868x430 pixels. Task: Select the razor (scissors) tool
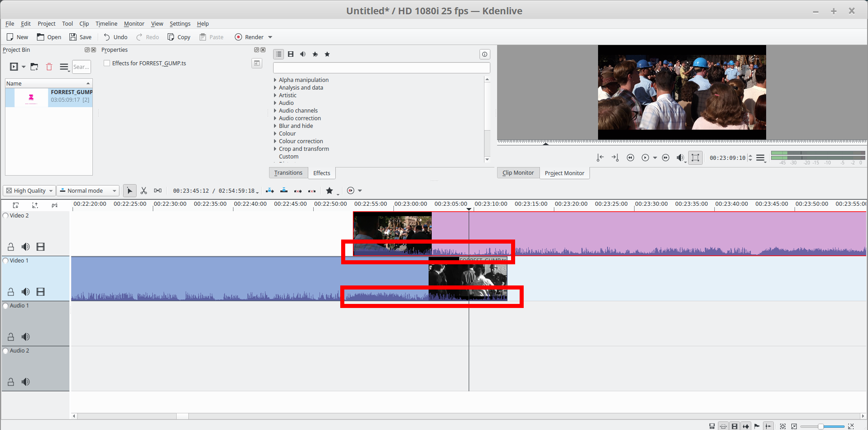(x=144, y=191)
